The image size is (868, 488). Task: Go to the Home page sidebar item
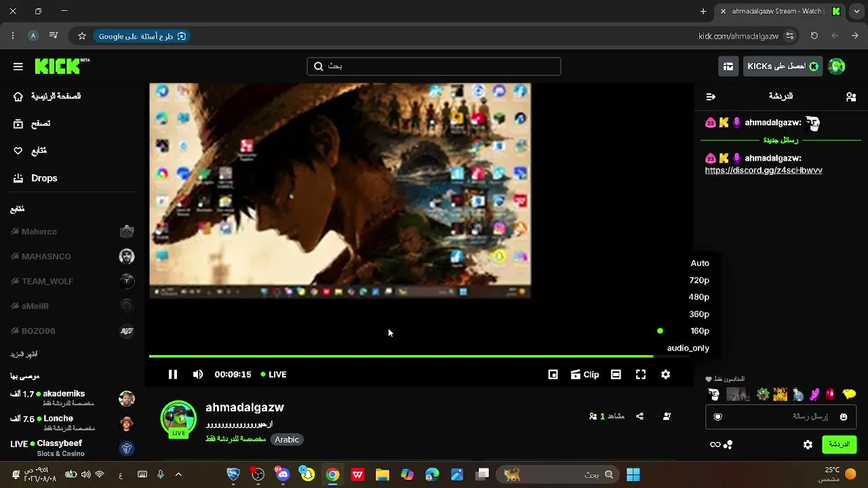point(47,96)
